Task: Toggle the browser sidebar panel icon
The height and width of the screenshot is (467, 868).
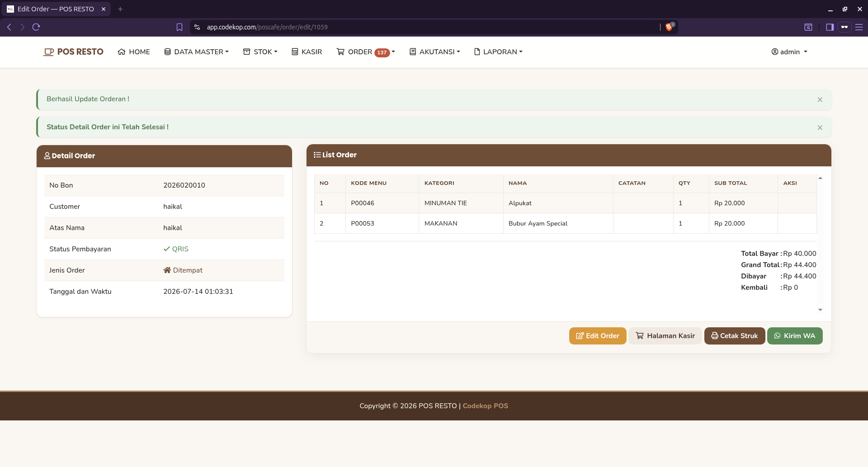Action: point(830,27)
